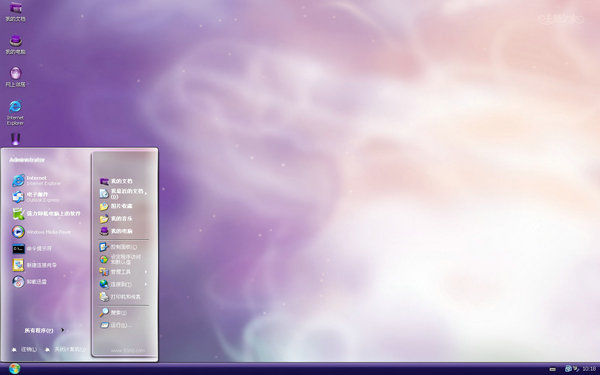Screen dimensions: 600x375
Task: Select Printers and Faxes menu item
Action: [x=120, y=297]
